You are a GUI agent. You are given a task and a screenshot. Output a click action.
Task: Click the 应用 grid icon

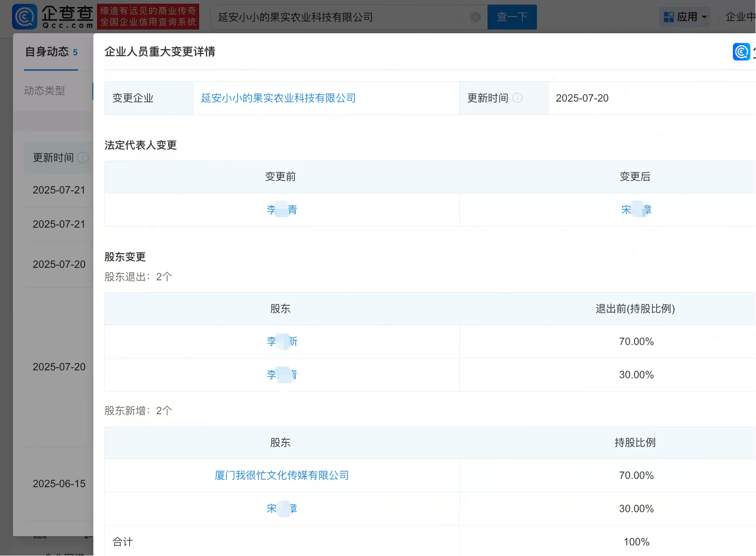click(668, 17)
